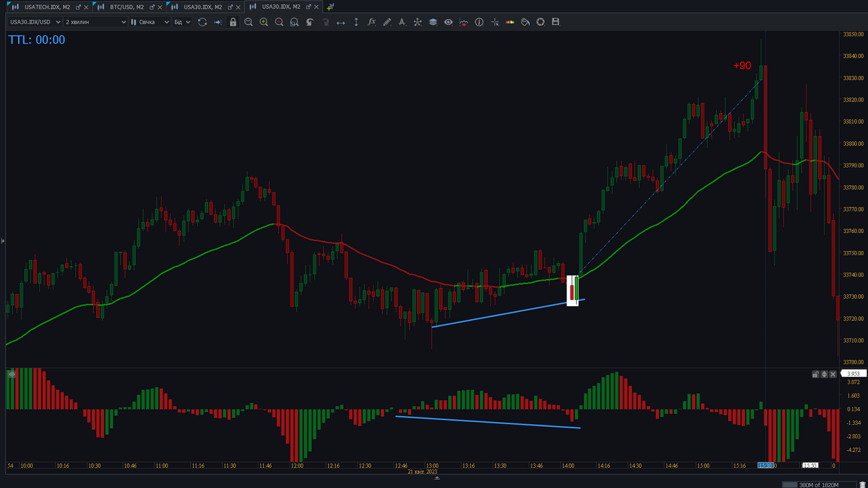Viewport: 868px width, 488px height.
Task: Select the pencil drawing tool
Action: click(387, 22)
